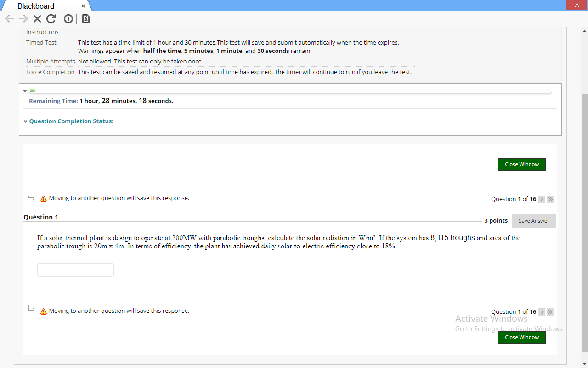Collapse the Question Completion Status section

pyautogui.click(x=25, y=121)
